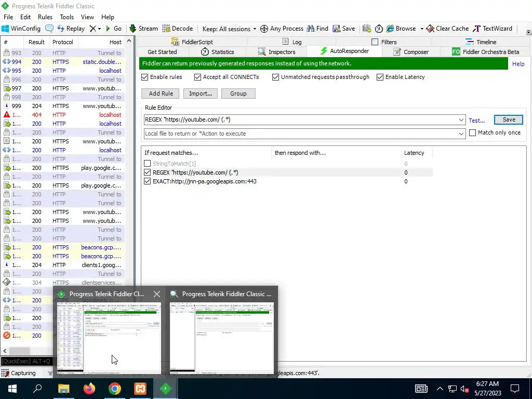Focus the QuickExec command box
This screenshot has width=532, height=399.
(x=27, y=361)
